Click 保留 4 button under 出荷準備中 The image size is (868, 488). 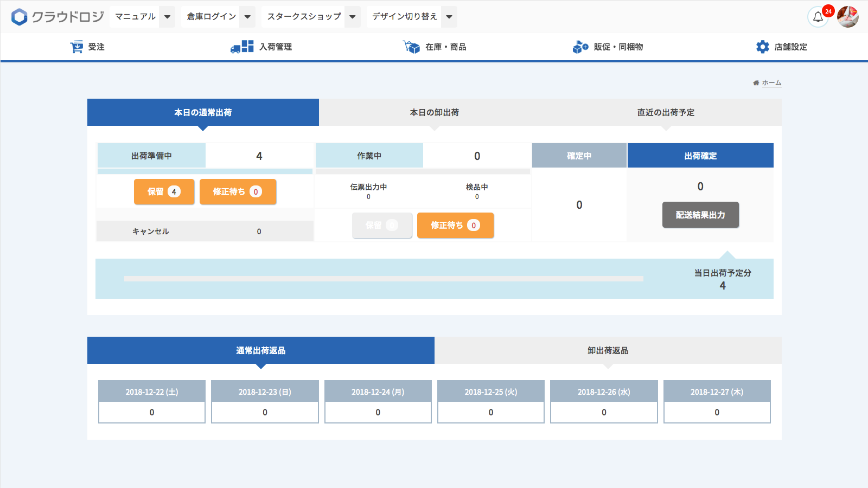coord(164,191)
